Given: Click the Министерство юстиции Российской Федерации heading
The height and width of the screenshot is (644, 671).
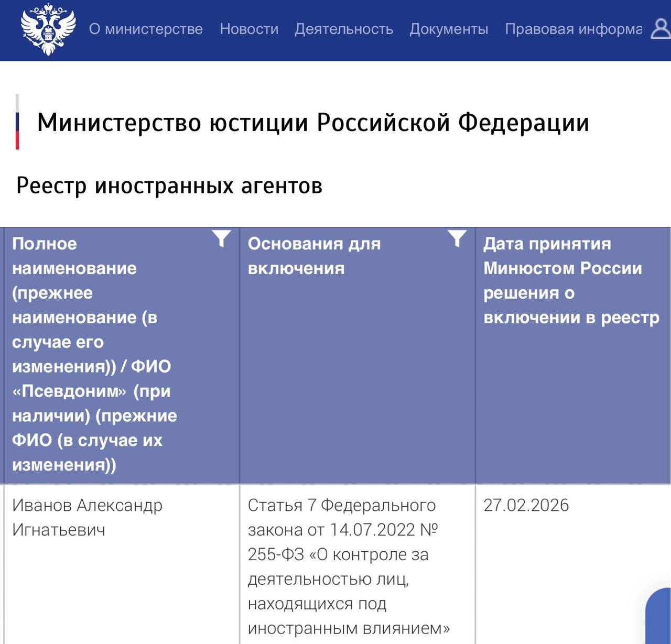Looking at the screenshot, I should point(313,123).
